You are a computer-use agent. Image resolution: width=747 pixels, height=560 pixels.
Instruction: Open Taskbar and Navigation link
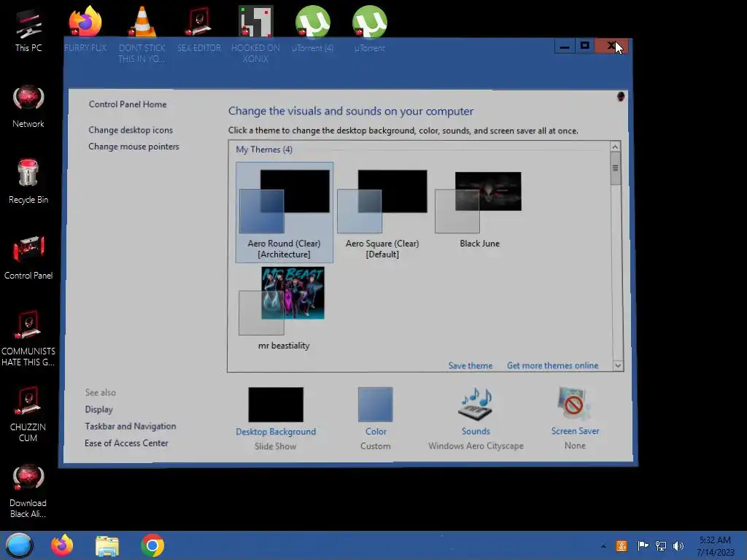[x=131, y=426]
